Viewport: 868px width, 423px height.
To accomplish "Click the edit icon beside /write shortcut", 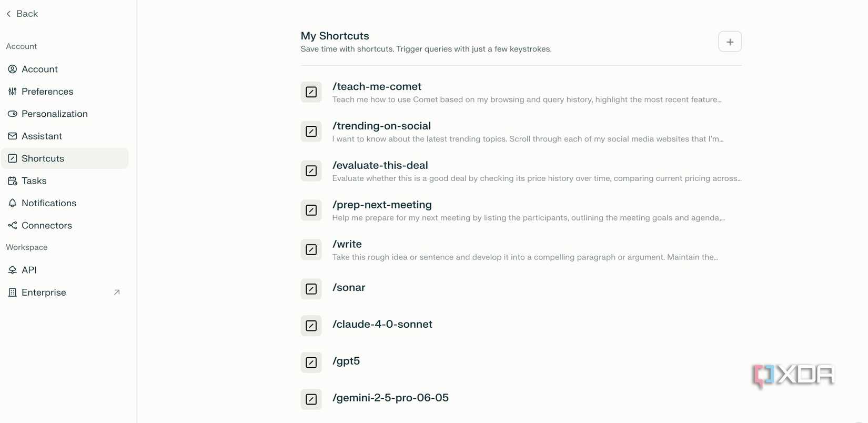I will pyautogui.click(x=311, y=250).
